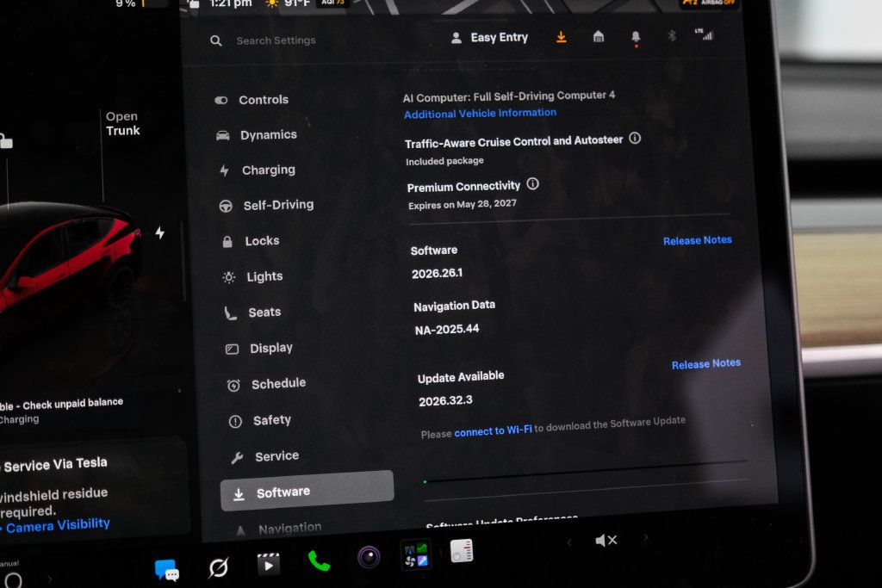Tap AI Computer Full Self-Driving Computer 4 text
The width and height of the screenshot is (882, 588).
(x=508, y=96)
